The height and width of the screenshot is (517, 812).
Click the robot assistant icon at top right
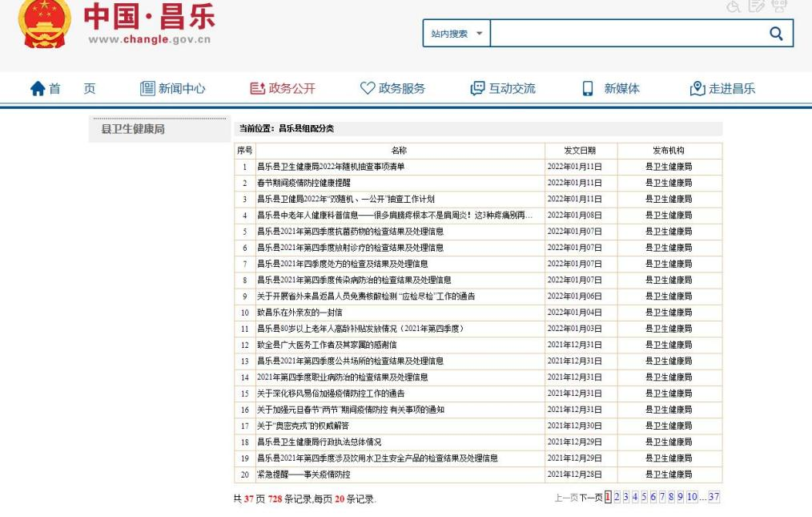782,5
